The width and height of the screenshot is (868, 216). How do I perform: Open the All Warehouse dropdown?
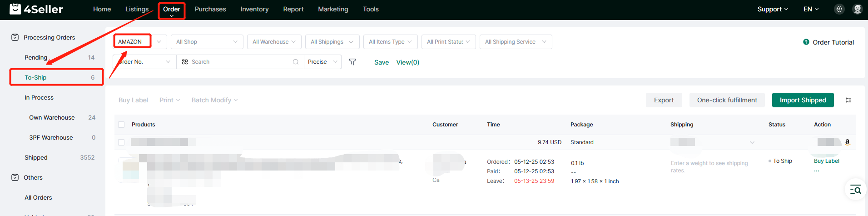coord(274,42)
